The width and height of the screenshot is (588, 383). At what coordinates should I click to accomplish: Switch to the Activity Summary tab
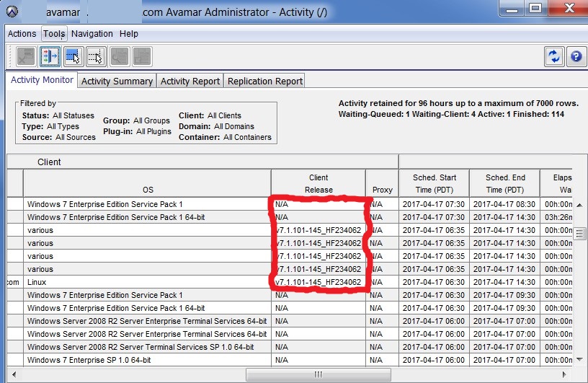[117, 81]
